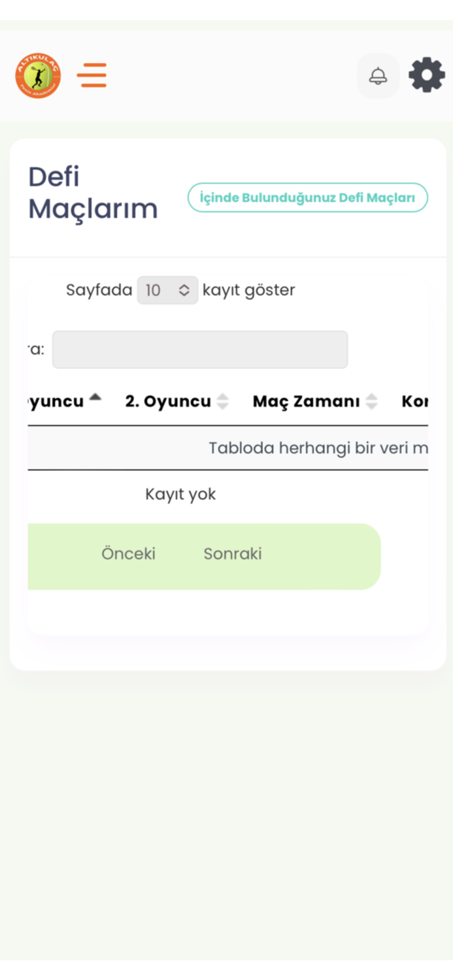Open settings using the gear icon
This screenshot has width=453, height=980.
(426, 75)
